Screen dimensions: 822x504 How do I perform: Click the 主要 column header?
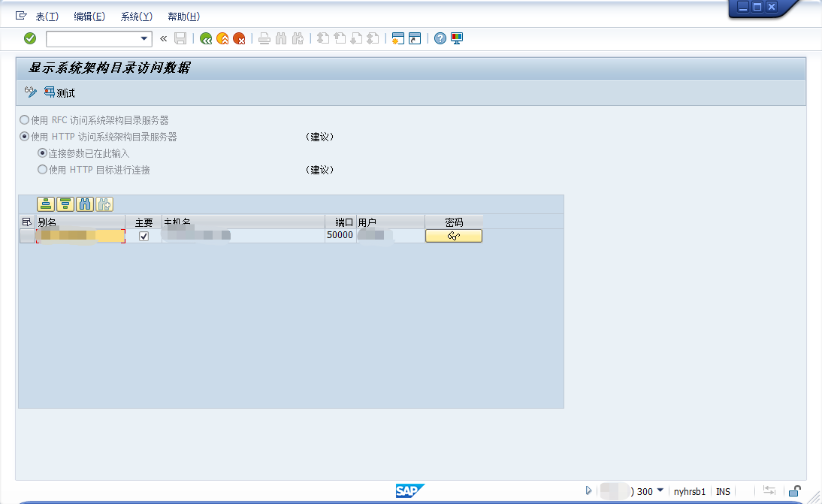[x=144, y=222]
